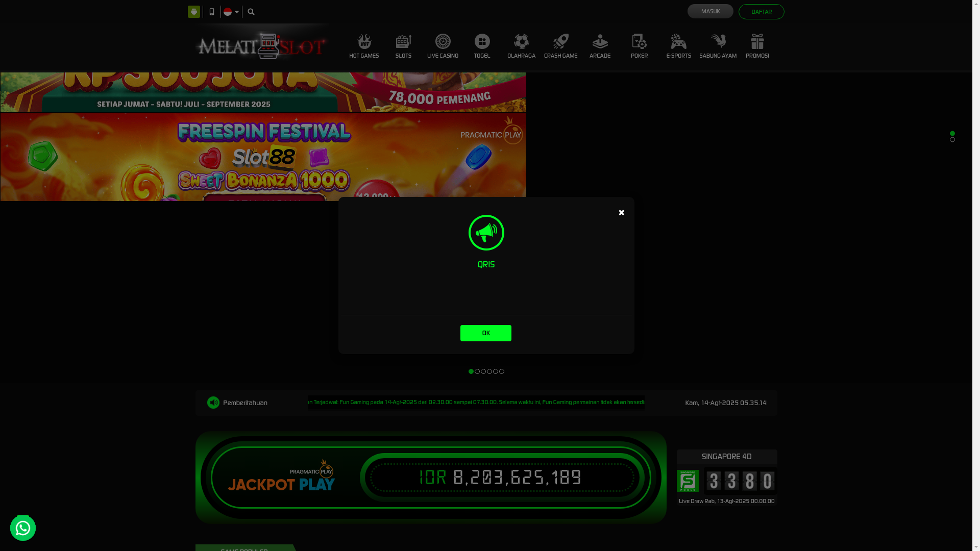980x551 pixels.
Task: Open the Singapore 4D title
Action: [726, 457]
